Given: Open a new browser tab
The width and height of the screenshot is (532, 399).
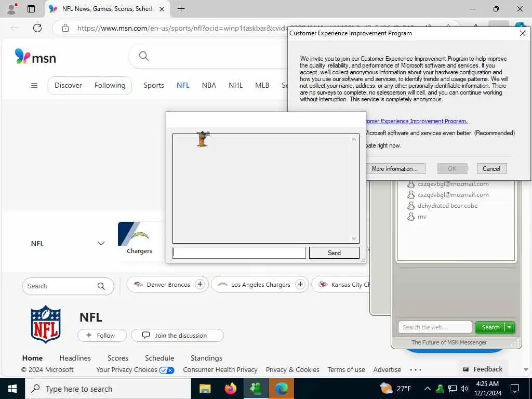Looking at the screenshot, I should click(x=181, y=9).
